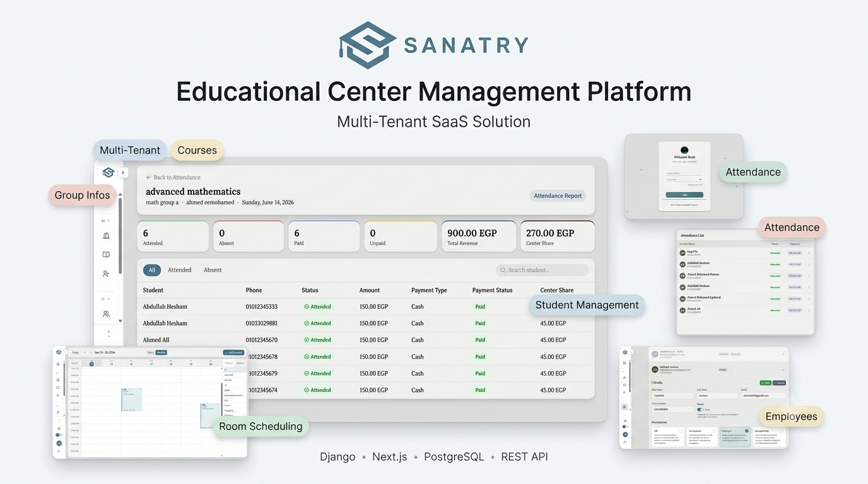868x484 pixels.
Task: Click the Employees feature label
Action: click(x=792, y=417)
